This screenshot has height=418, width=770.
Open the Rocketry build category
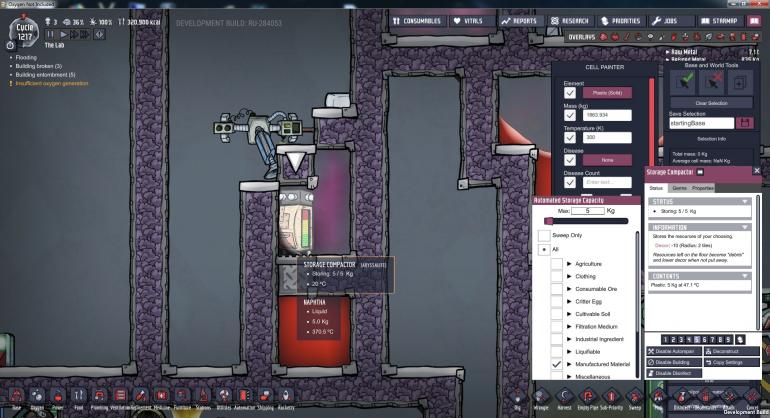click(x=286, y=396)
